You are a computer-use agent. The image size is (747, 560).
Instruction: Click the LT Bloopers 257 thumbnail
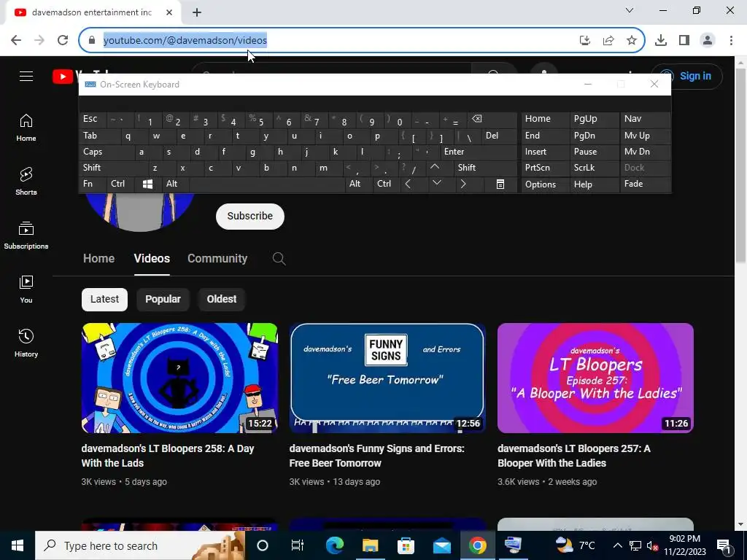pos(595,378)
